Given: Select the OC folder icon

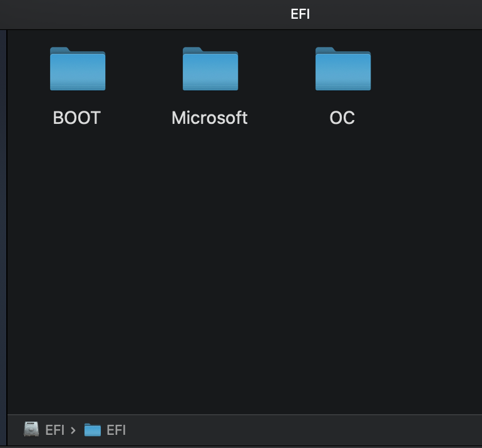Looking at the screenshot, I should tap(343, 69).
